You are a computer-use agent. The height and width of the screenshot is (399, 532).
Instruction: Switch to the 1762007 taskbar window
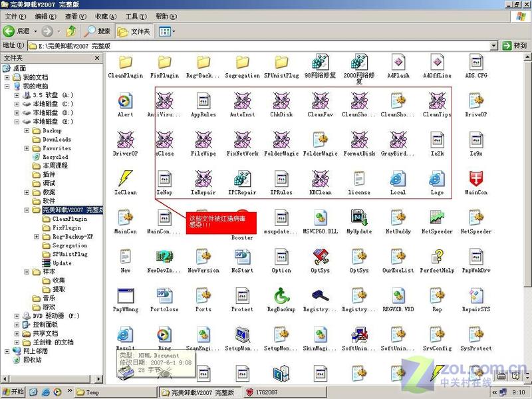[285, 392]
